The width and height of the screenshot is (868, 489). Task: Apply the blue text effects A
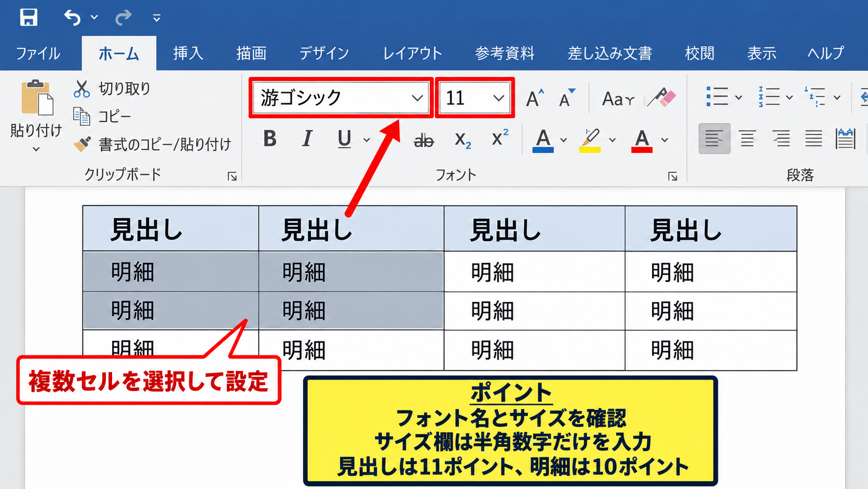[x=543, y=140]
